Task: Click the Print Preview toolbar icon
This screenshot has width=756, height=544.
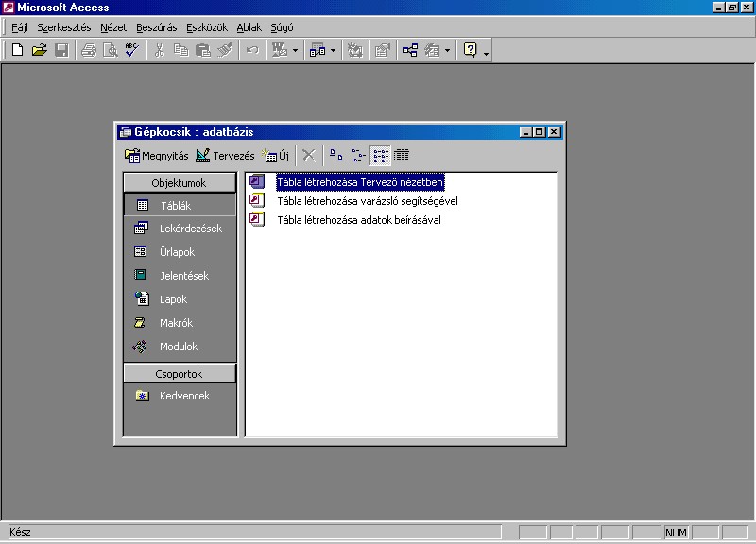Action: [x=111, y=50]
